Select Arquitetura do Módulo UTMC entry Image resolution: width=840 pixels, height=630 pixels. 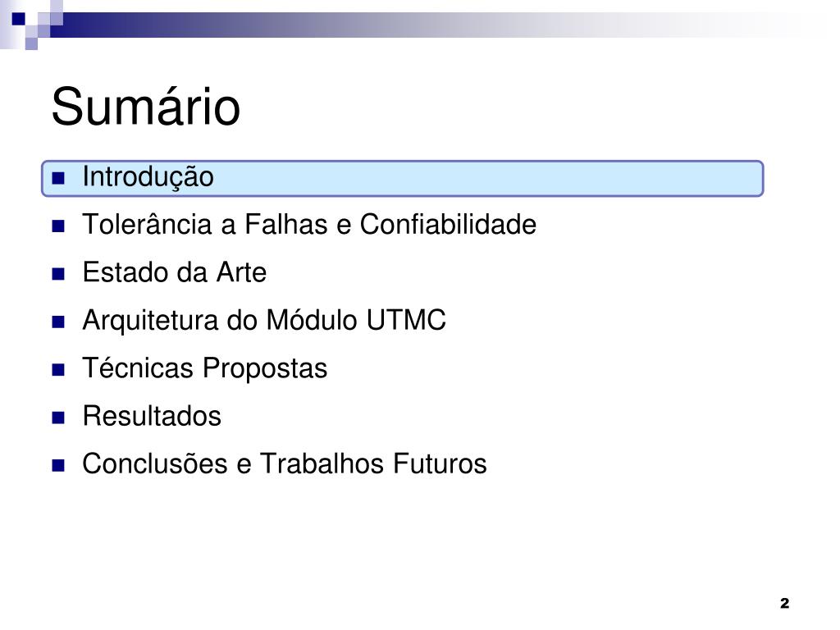click(x=264, y=321)
